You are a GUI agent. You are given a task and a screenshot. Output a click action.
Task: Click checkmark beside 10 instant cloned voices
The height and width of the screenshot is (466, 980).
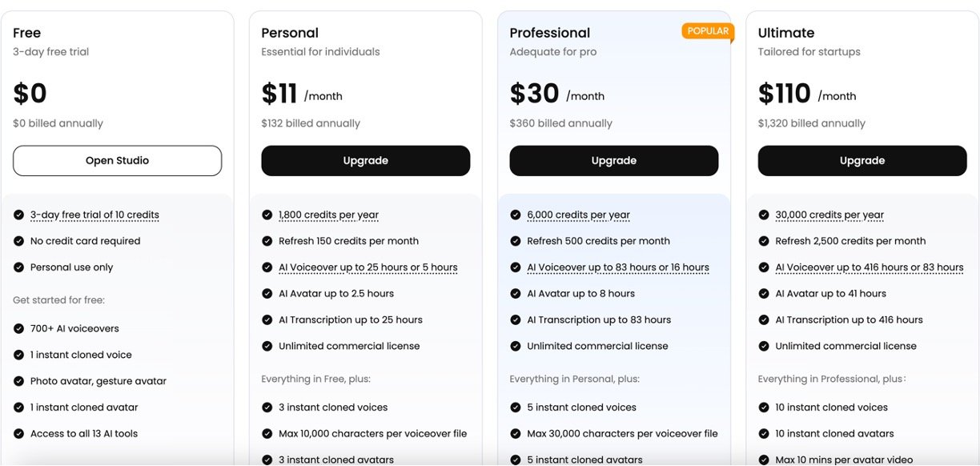pos(764,408)
